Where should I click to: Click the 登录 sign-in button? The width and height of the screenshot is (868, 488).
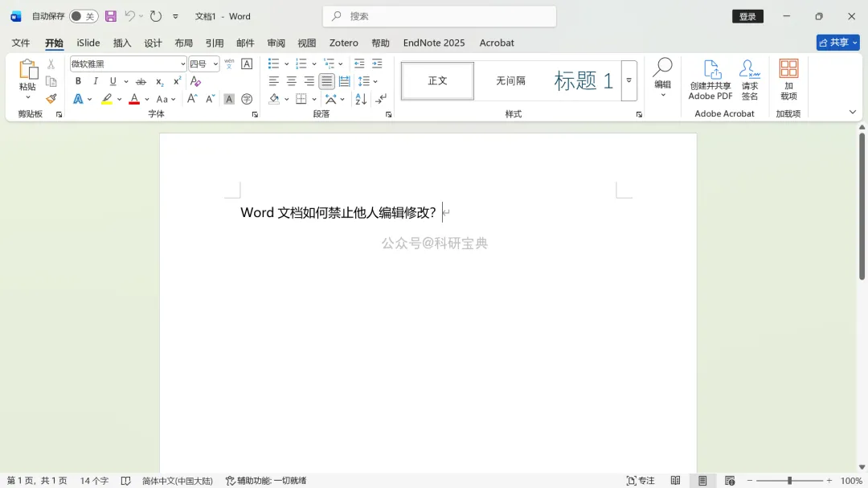coord(748,16)
